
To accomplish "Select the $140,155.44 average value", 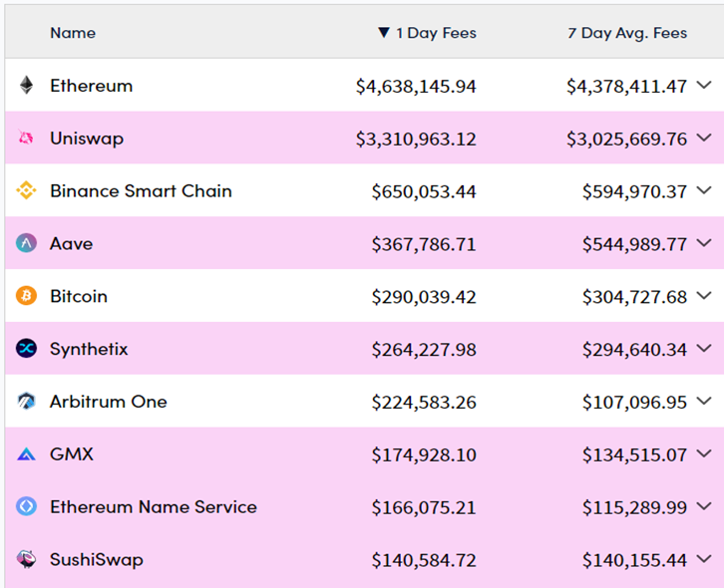I will (634, 560).
